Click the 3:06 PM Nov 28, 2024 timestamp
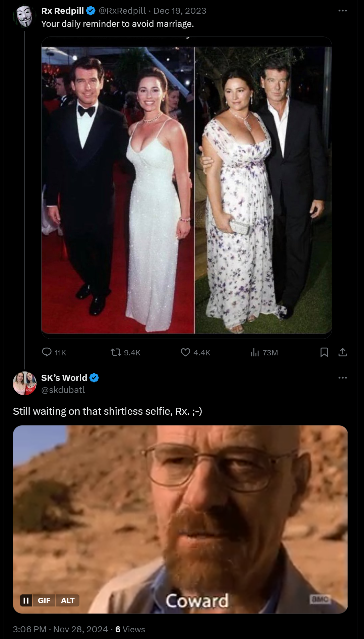364x639 pixels. pos(60,629)
